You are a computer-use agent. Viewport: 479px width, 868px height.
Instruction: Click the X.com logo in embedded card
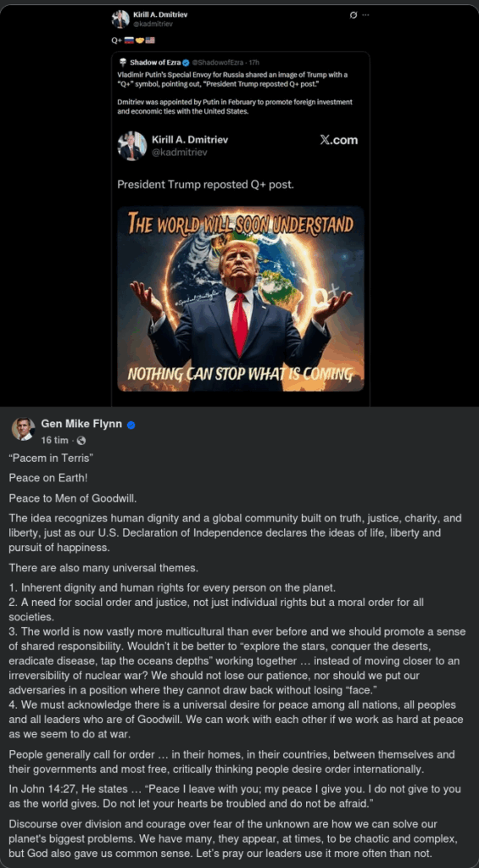pos(339,140)
